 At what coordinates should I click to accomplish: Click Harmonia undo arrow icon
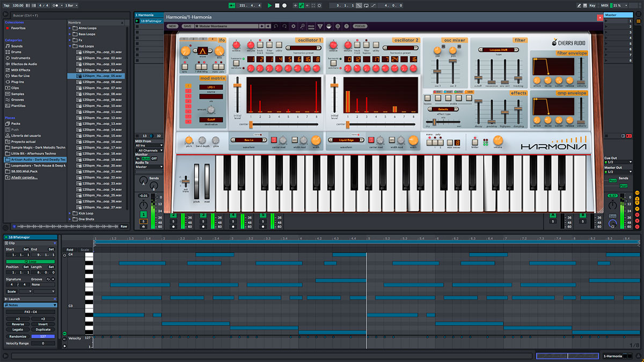point(276,26)
